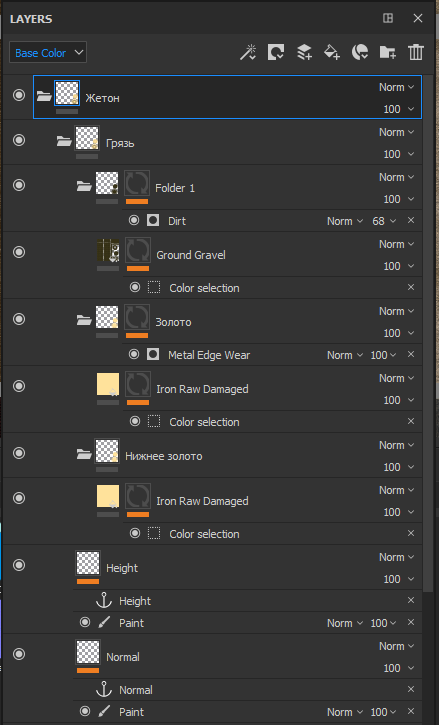This screenshot has width=439, height=725.
Task: Select the Metal Edge Wear effect
Action: tap(209, 355)
